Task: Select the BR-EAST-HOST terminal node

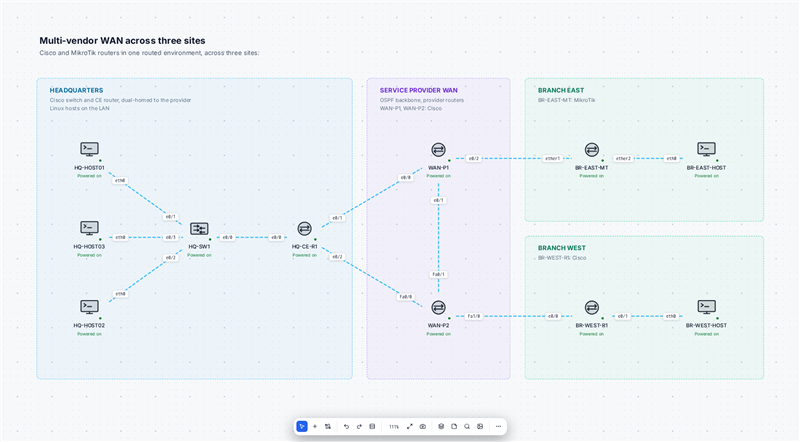Action: click(707, 150)
